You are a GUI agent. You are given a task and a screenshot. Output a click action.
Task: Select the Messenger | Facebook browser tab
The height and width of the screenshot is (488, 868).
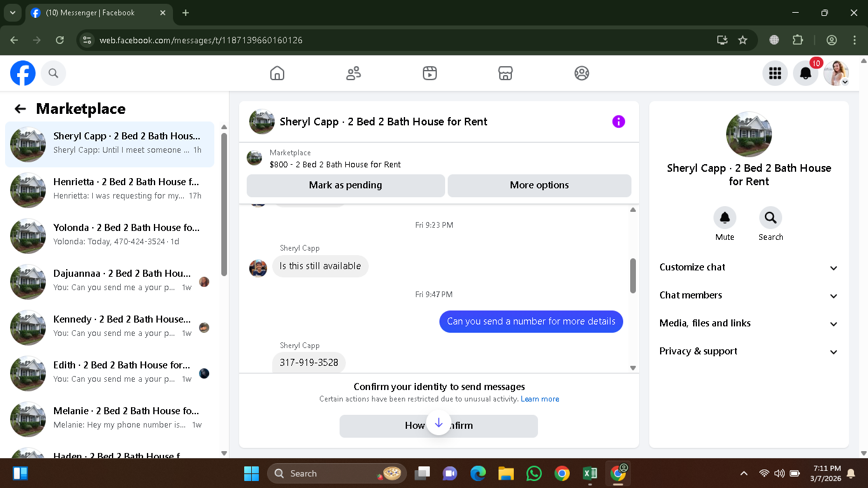click(99, 13)
